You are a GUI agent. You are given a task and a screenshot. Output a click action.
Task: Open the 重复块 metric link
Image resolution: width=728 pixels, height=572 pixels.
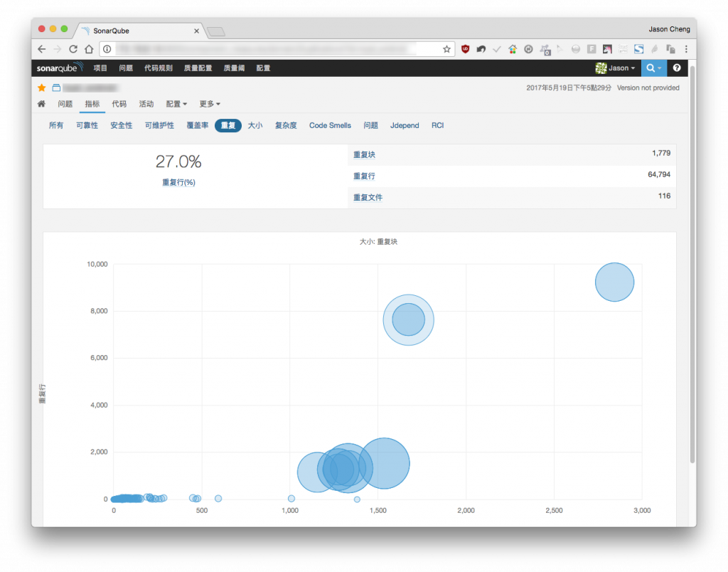coord(364,154)
